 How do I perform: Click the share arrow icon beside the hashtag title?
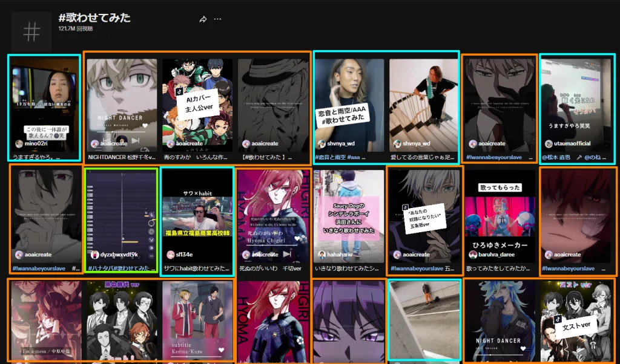click(x=203, y=19)
